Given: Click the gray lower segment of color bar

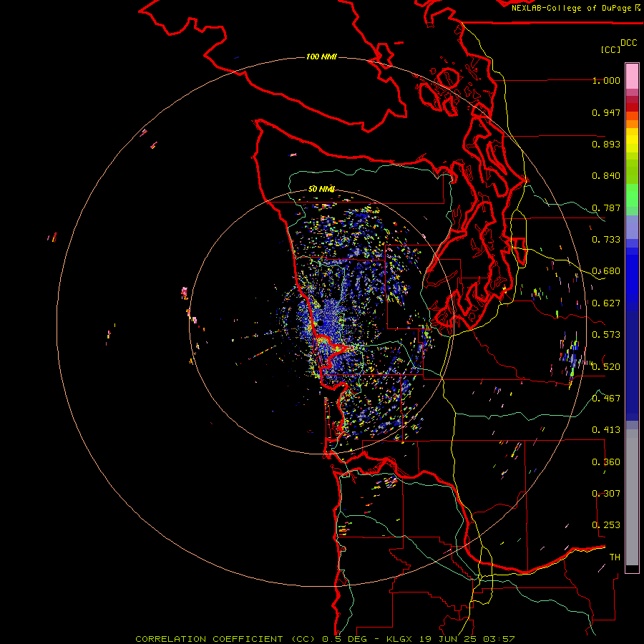Looking at the screenshot, I should (632, 497).
